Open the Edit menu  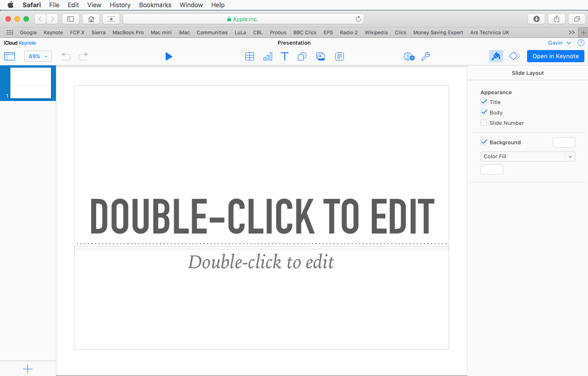point(73,5)
